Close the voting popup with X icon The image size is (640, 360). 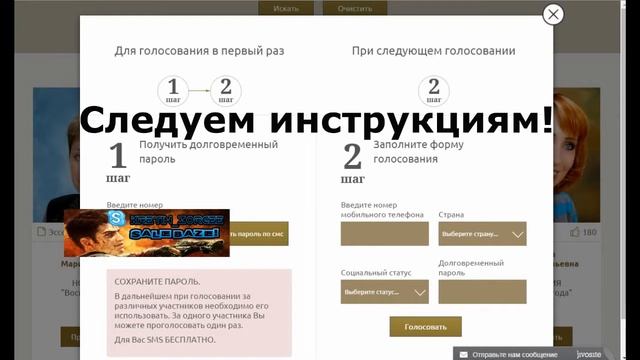point(553,14)
